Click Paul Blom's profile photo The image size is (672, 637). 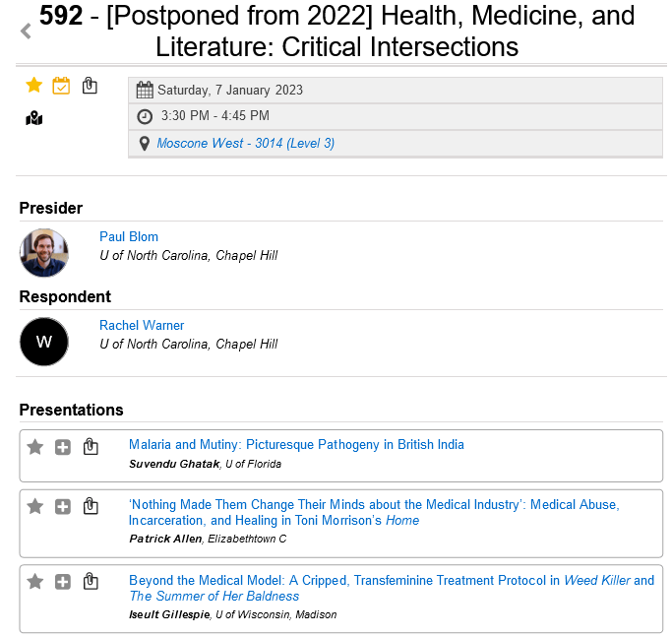pyautogui.click(x=44, y=253)
